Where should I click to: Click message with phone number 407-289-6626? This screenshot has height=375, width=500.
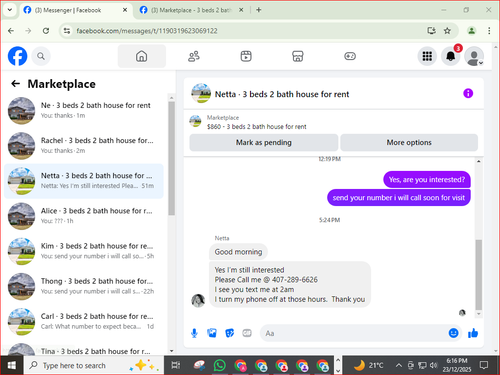290,284
